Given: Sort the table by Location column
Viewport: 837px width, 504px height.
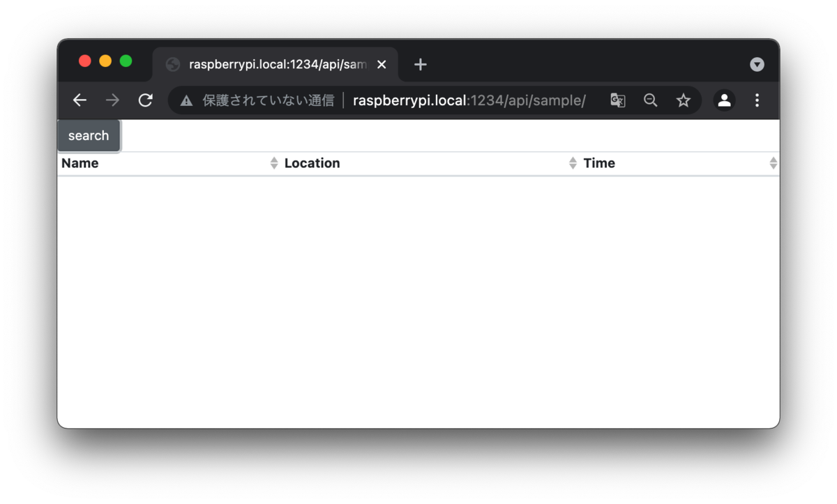Looking at the screenshot, I should click(x=430, y=163).
